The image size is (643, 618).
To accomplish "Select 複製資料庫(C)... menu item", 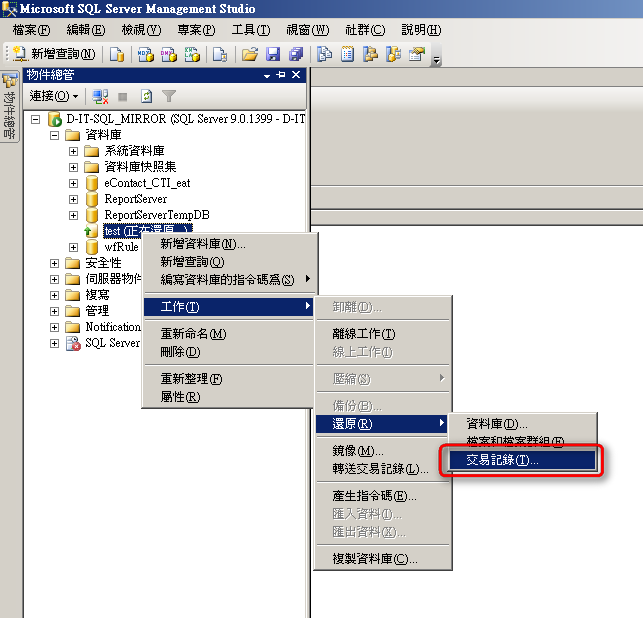I will pos(383,559).
